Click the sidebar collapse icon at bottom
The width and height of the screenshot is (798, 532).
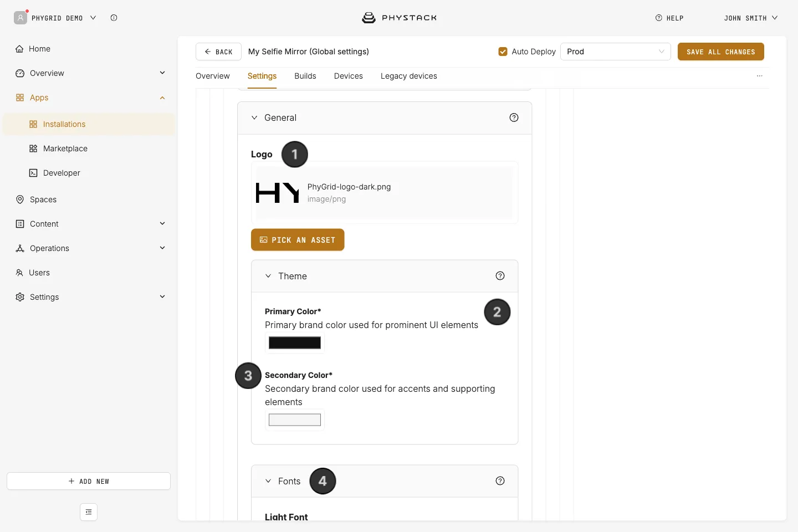(x=89, y=512)
